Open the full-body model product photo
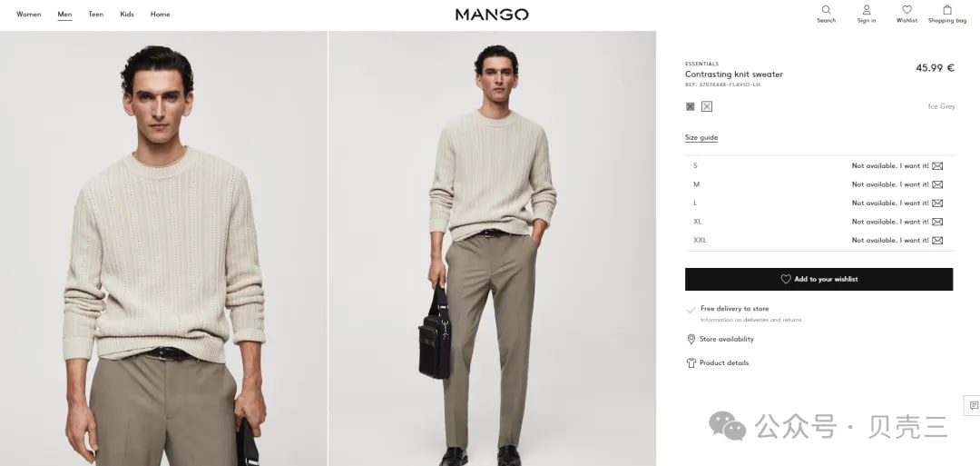Viewport: 980px width, 466px height. (x=492, y=248)
